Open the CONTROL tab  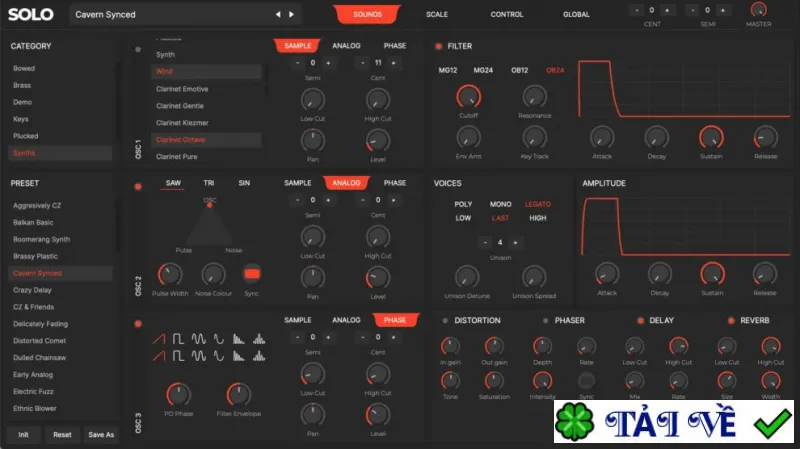point(507,15)
